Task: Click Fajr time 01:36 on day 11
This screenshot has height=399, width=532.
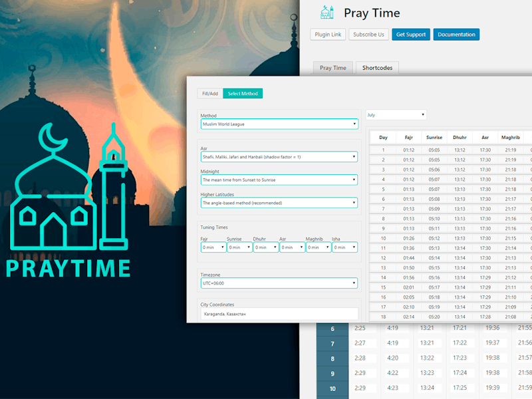Action: [408, 248]
